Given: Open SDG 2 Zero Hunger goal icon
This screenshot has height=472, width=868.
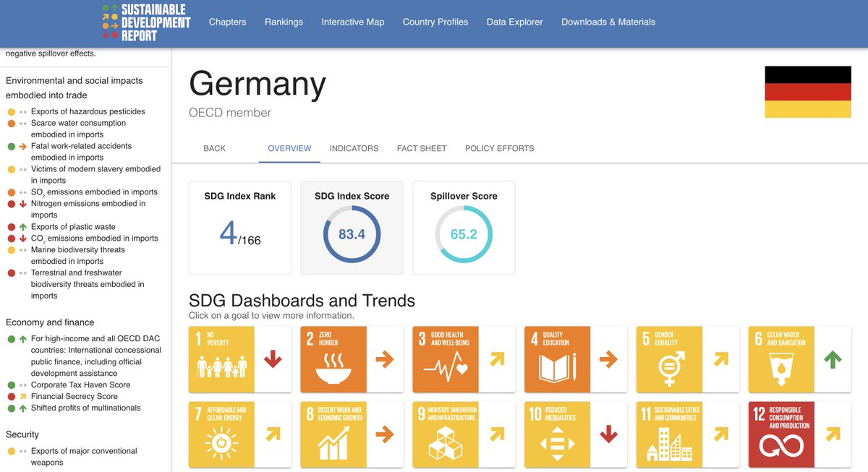Looking at the screenshot, I should (x=333, y=359).
